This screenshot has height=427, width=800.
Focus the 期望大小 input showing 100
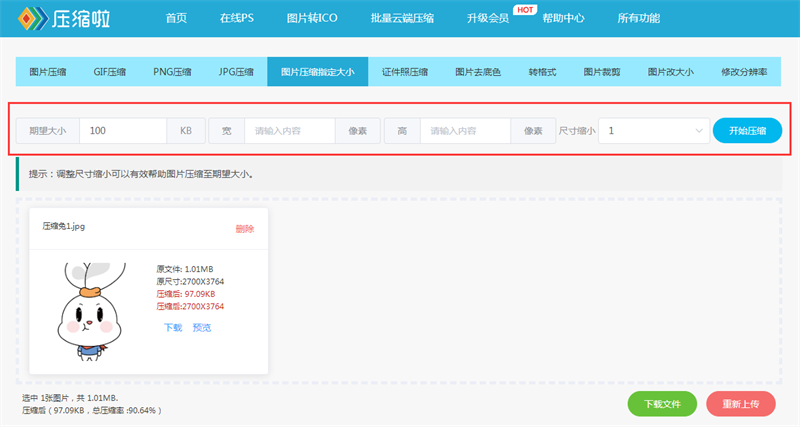point(123,131)
